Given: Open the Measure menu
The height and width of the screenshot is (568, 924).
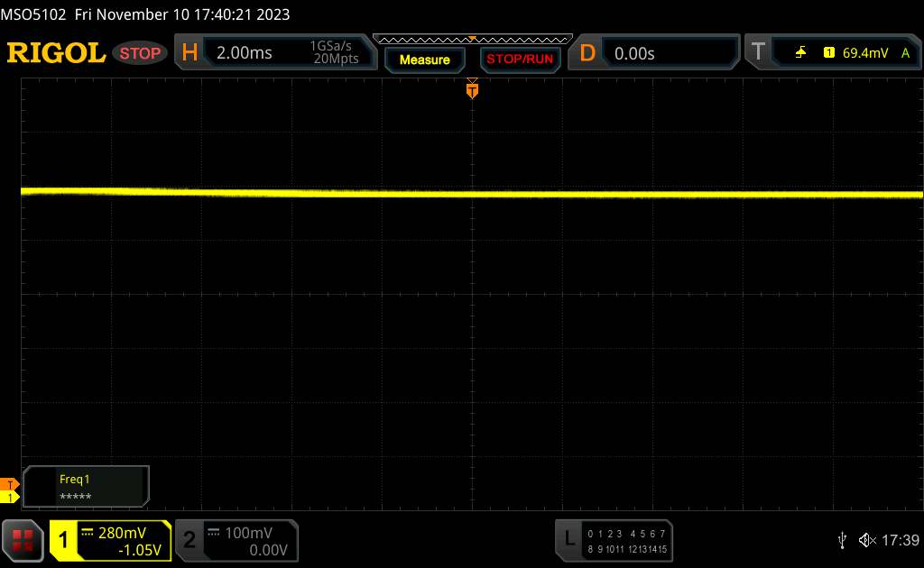Looking at the screenshot, I should tap(424, 60).
